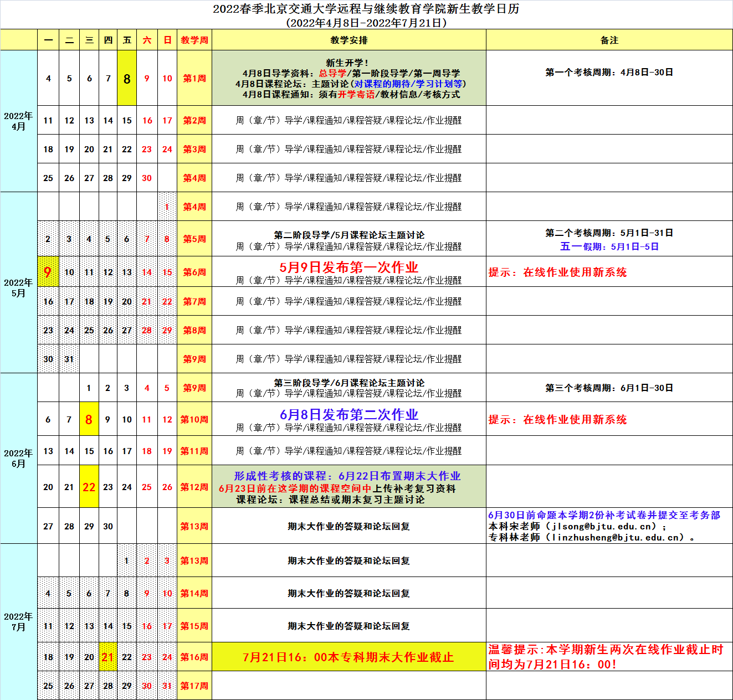The image size is (733, 700).
Task: Click the highlighted May 9 date cell
Action: tap(48, 272)
